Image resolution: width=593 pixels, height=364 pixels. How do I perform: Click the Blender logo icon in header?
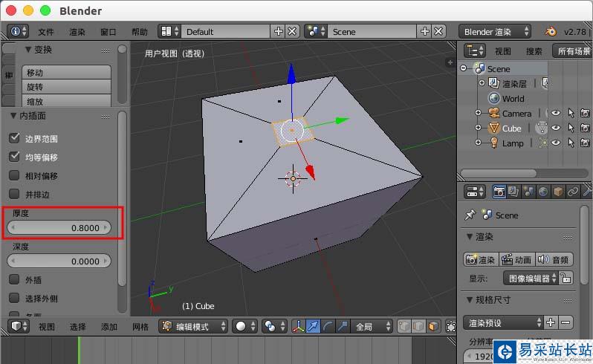tap(551, 31)
